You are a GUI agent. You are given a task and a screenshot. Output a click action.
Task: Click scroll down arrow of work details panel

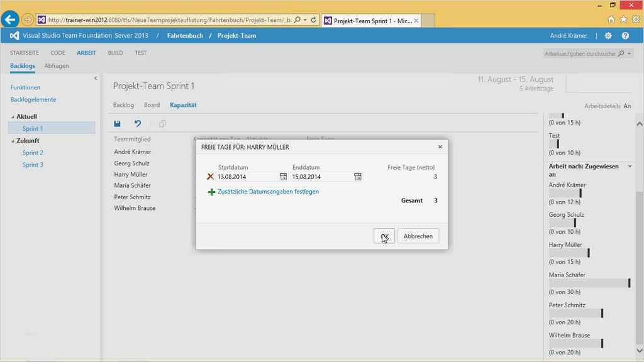click(640, 351)
